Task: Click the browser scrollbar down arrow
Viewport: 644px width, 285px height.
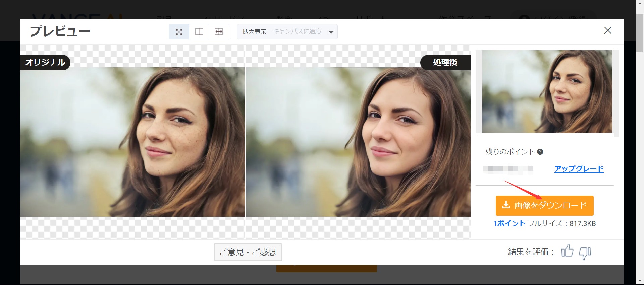Action: pos(640,281)
